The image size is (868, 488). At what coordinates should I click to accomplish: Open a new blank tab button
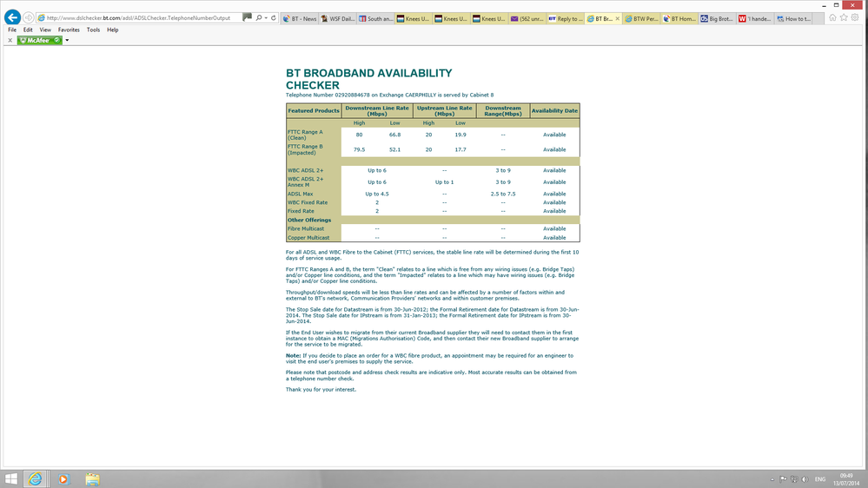pyautogui.click(x=820, y=19)
